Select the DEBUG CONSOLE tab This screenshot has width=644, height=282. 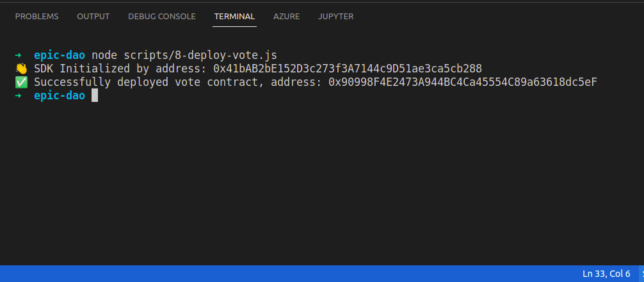coord(162,17)
